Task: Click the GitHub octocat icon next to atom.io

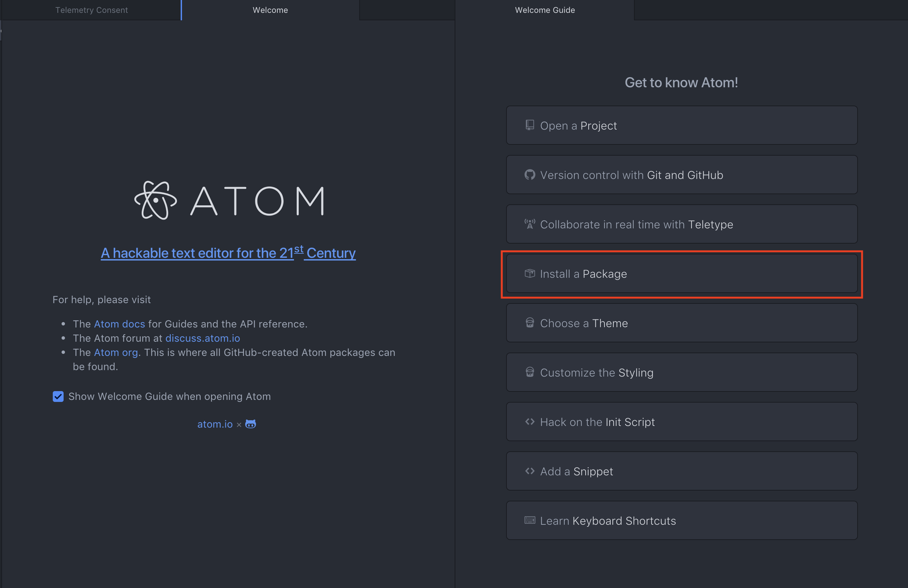Action: pos(250,424)
